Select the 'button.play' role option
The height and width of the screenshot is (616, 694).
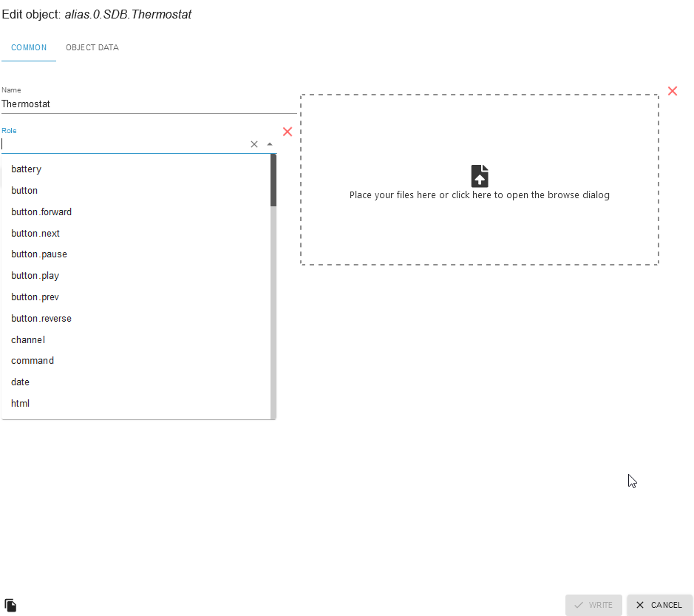(35, 276)
